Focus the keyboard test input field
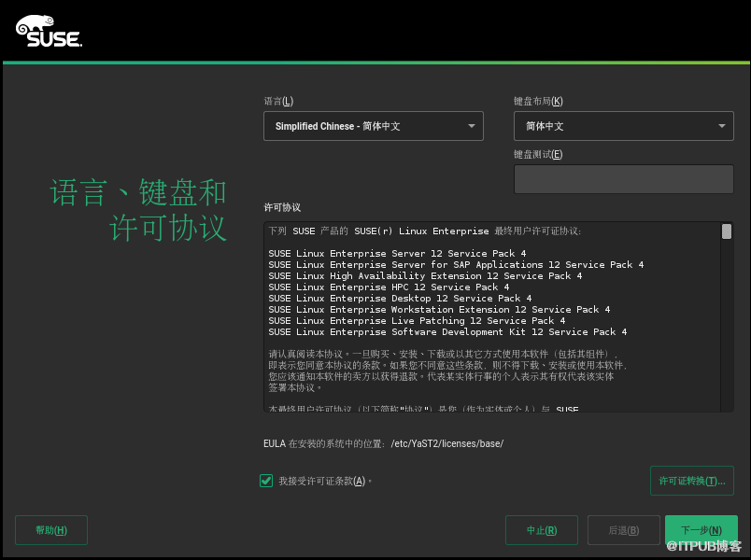Screen dimensions: 751x560 [623, 179]
